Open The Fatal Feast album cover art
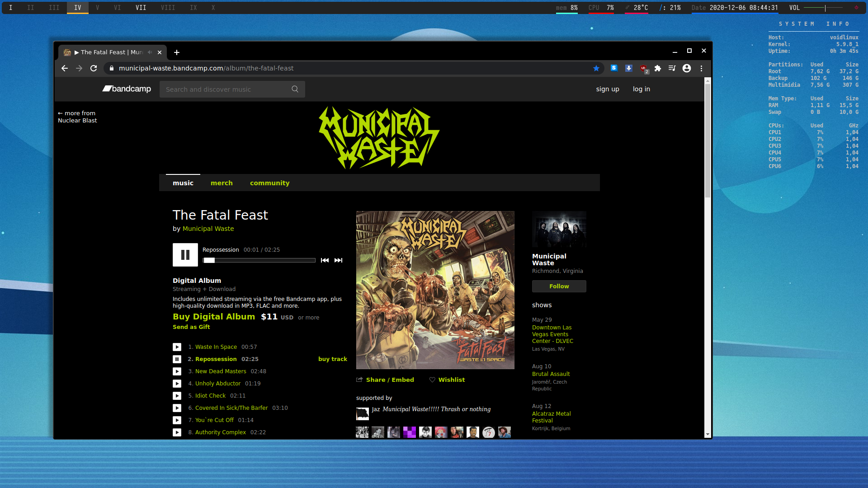The height and width of the screenshot is (488, 868). tap(435, 290)
